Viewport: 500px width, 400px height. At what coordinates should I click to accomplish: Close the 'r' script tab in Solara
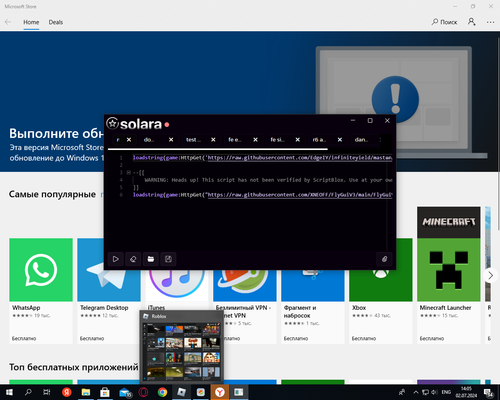tap(129, 140)
